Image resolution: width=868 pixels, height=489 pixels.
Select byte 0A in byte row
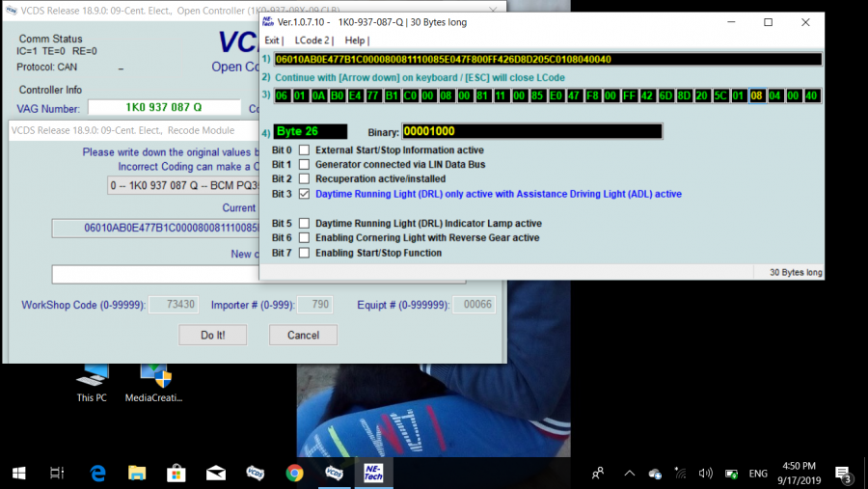(318, 95)
